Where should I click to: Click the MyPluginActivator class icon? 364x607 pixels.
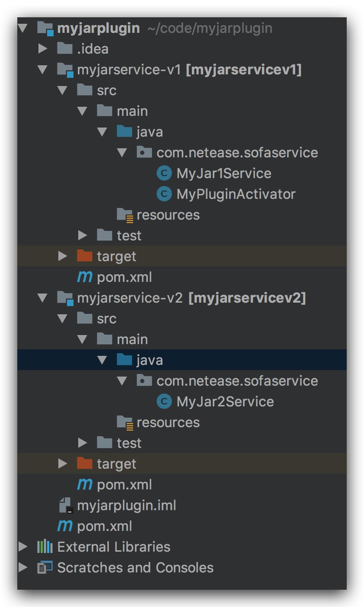164,194
